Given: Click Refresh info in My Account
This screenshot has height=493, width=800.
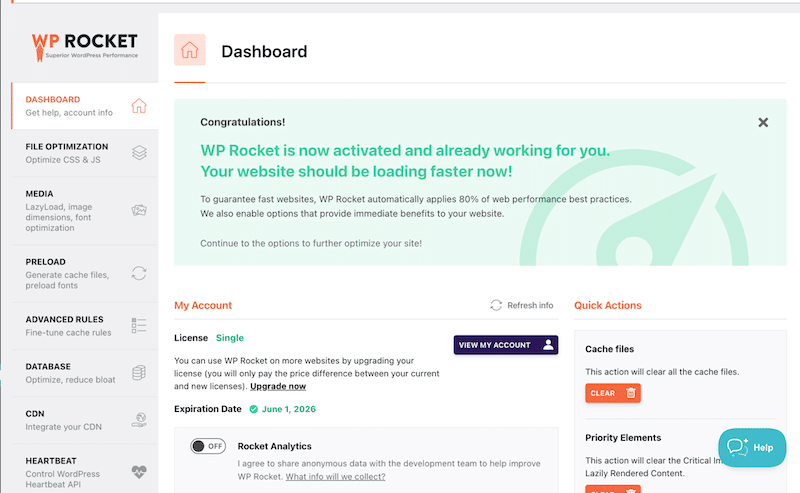Looking at the screenshot, I should (x=521, y=305).
